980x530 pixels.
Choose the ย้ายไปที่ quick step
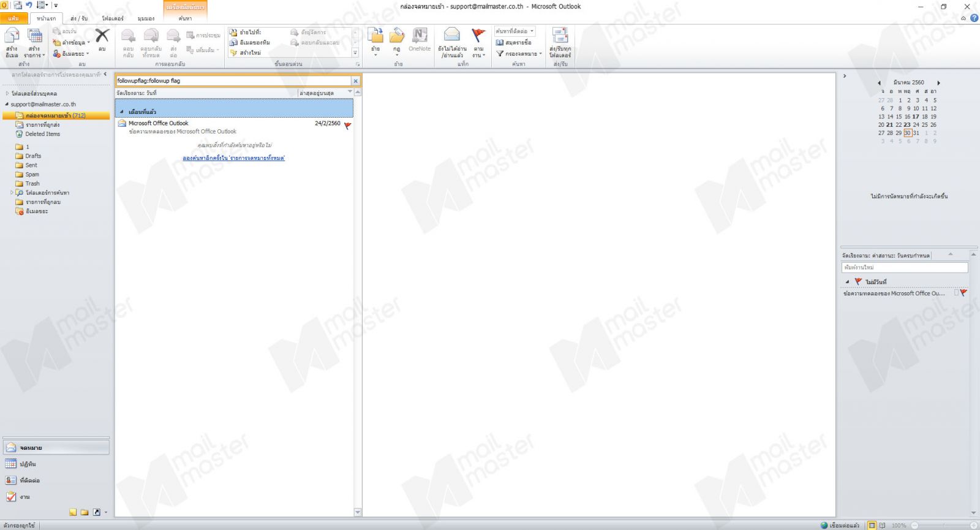tap(246, 32)
